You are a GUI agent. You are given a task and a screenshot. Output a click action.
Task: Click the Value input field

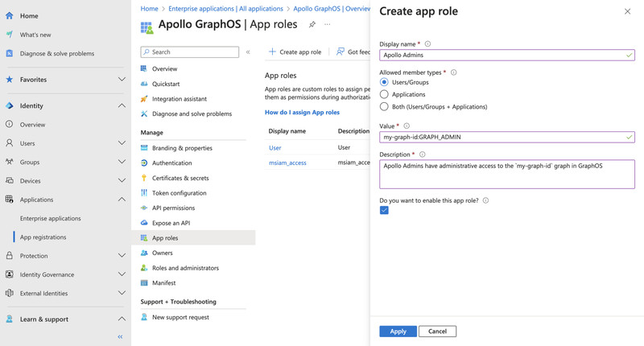(x=507, y=137)
